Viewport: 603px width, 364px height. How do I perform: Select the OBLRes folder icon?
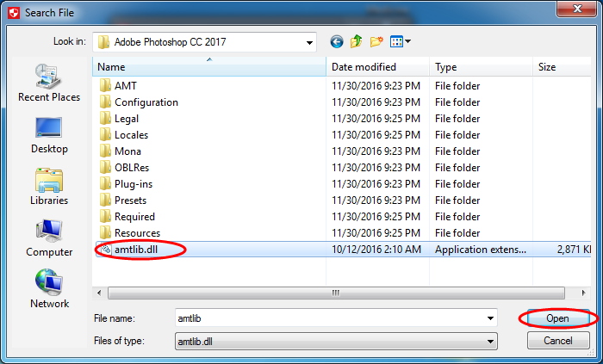click(105, 168)
